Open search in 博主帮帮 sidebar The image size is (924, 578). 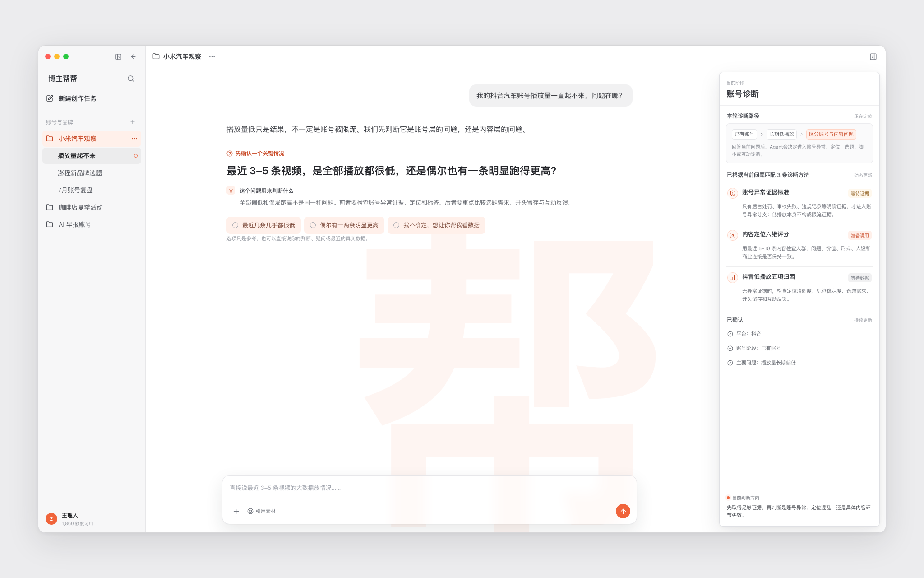pyautogui.click(x=131, y=79)
